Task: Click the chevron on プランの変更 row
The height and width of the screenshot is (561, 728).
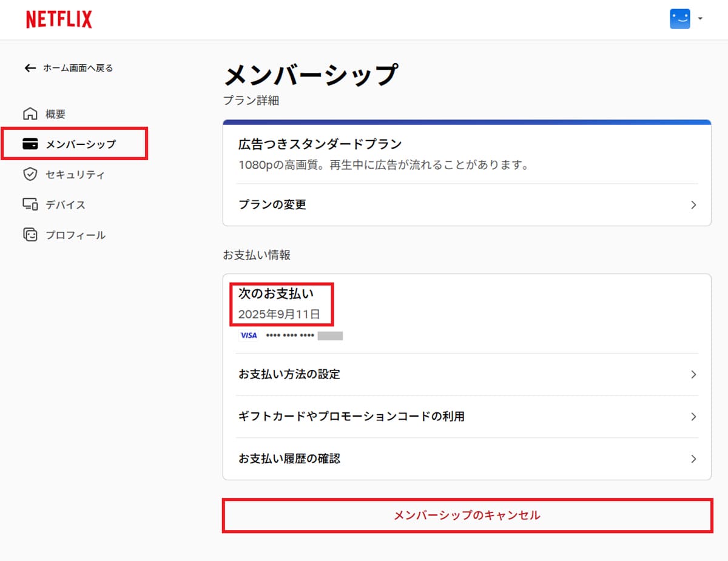Action: click(693, 205)
